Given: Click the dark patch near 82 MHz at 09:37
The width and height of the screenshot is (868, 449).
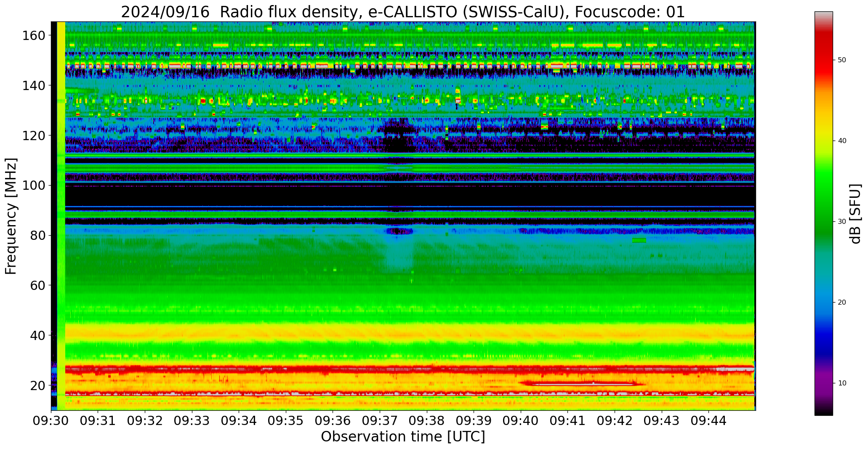Looking at the screenshot, I should [x=400, y=231].
